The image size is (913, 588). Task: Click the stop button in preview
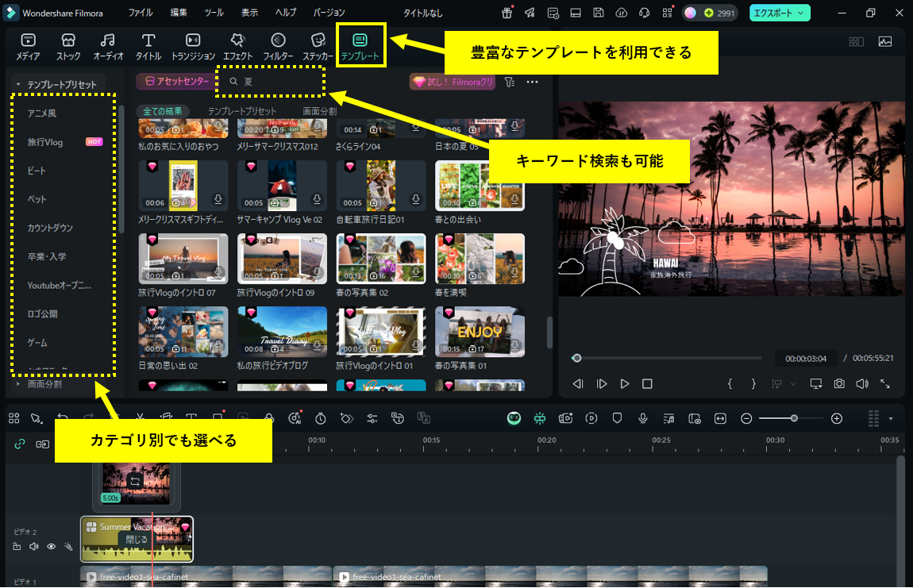647,383
